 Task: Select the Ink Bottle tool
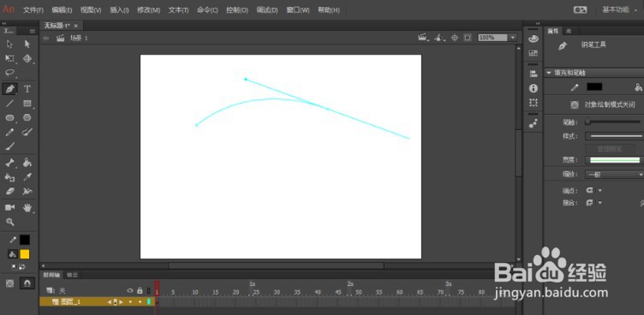10,177
